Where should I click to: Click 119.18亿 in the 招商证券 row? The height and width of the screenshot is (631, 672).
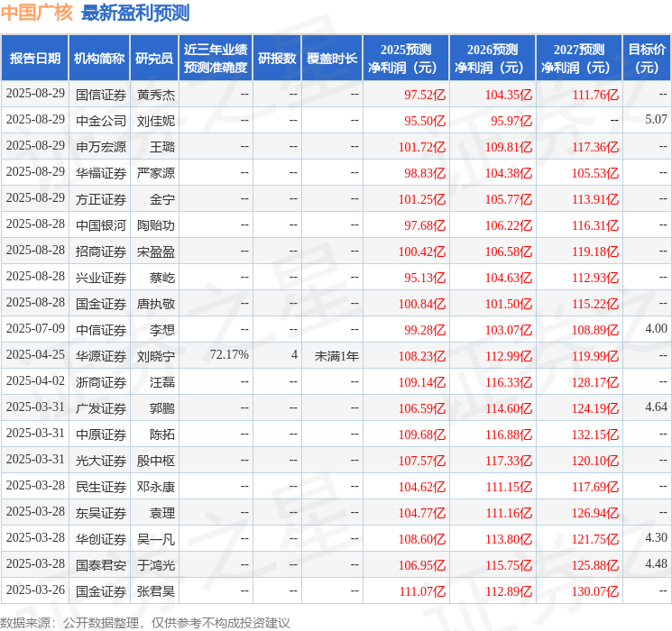[595, 251]
